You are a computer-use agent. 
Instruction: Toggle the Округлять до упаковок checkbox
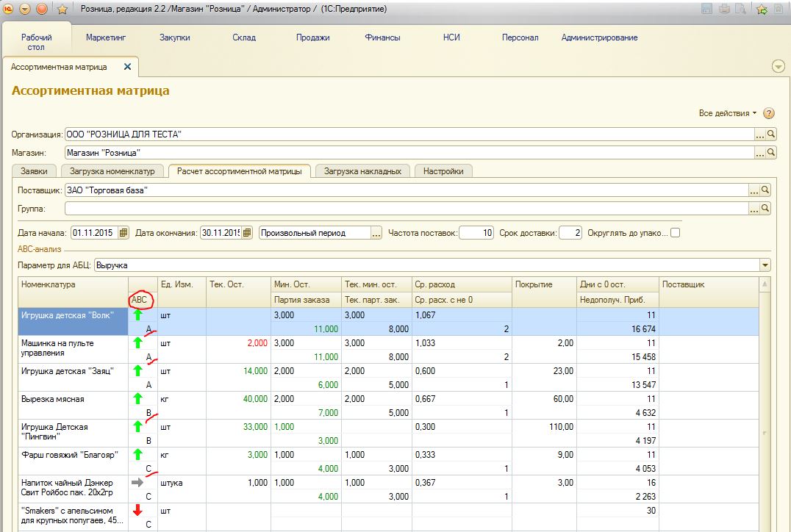[x=676, y=233]
